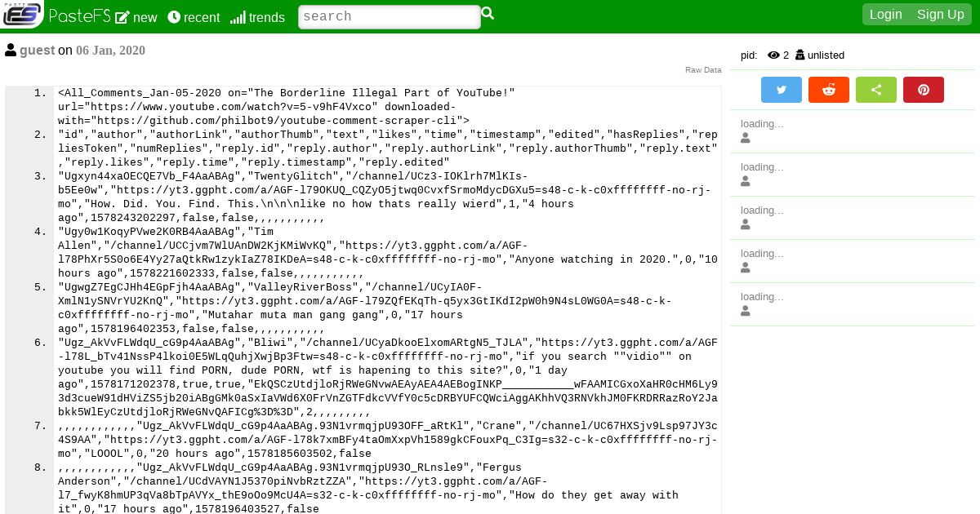Select line number 2 of the paste
This screenshot has height=514, width=980.
point(40,135)
